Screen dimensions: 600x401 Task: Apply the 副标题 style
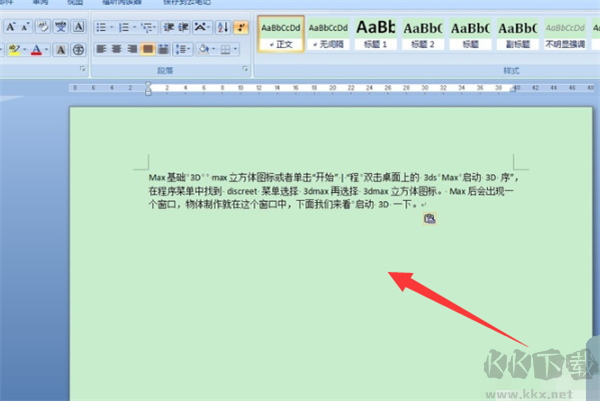(518, 34)
